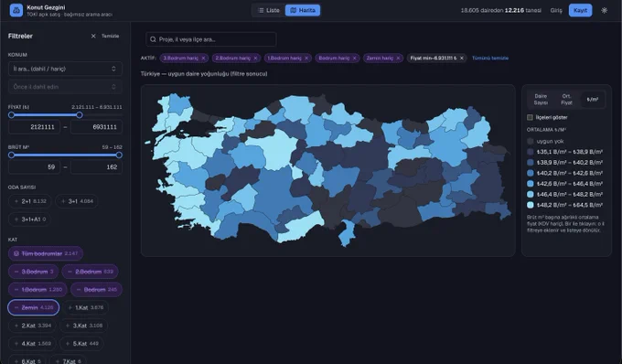Toggle the 3.Bodrum floor chip
The width and height of the screenshot is (622, 364).
pyautogui.click(x=33, y=272)
